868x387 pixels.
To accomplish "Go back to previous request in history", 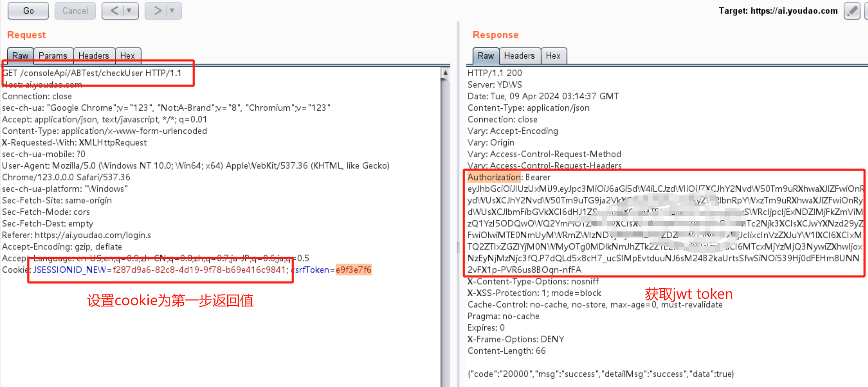I will pyautogui.click(x=114, y=11).
